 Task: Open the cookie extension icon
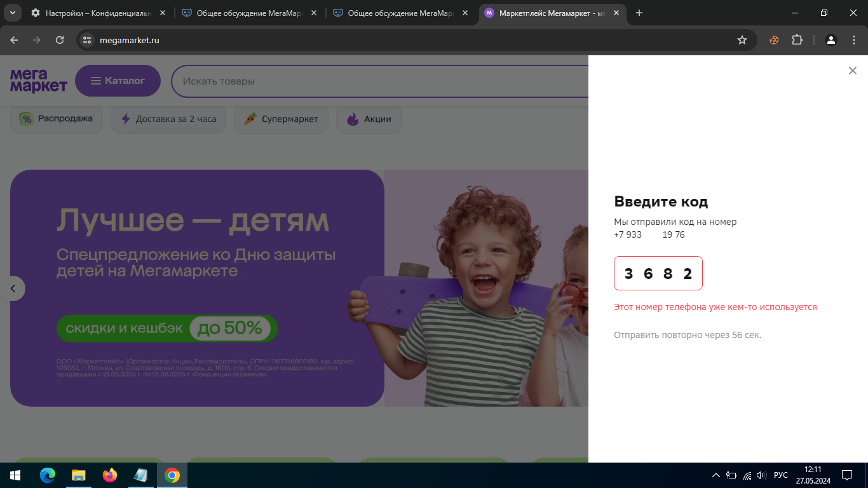tap(774, 40)
